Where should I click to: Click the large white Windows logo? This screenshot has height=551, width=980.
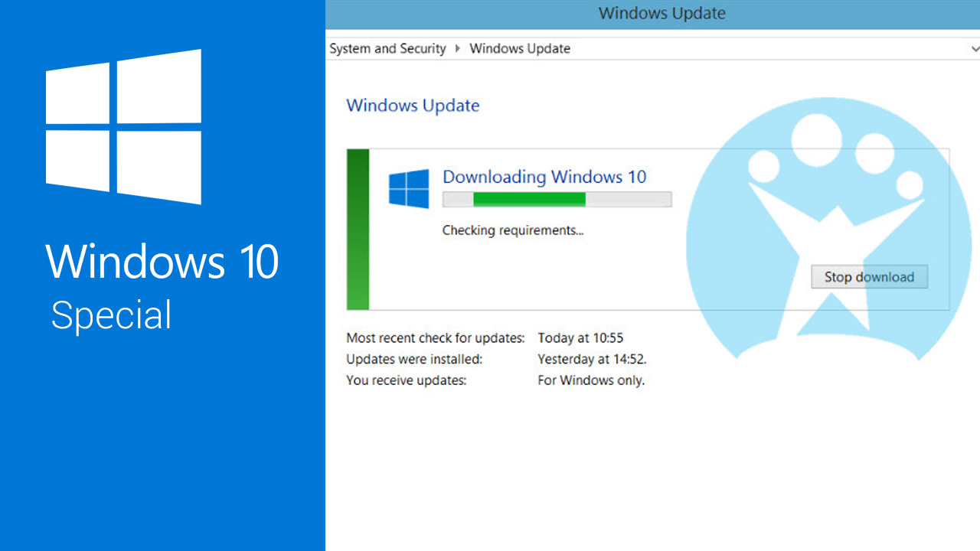(x=123, y=127)
